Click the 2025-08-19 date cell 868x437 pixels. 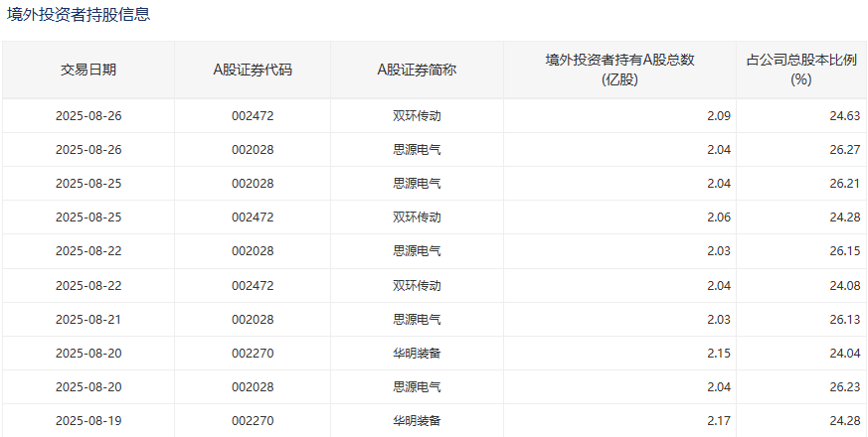pyautogui.click(x=88, y=420)
